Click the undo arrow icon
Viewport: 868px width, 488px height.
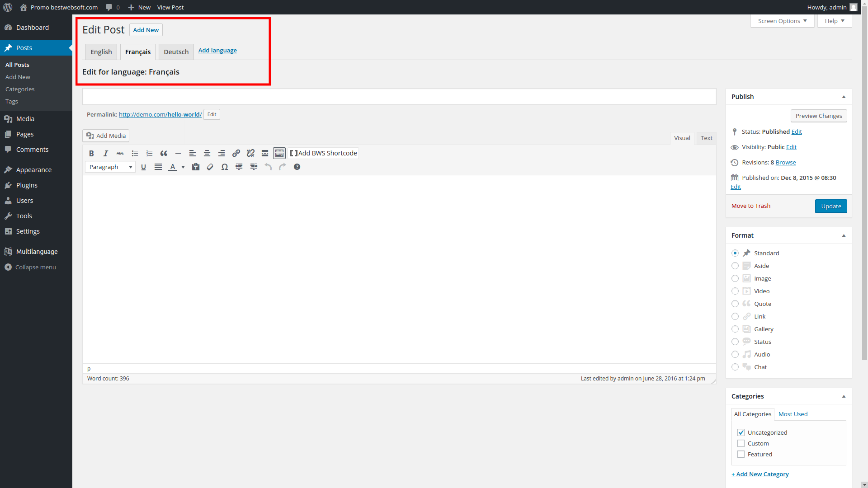pos(268,167)
